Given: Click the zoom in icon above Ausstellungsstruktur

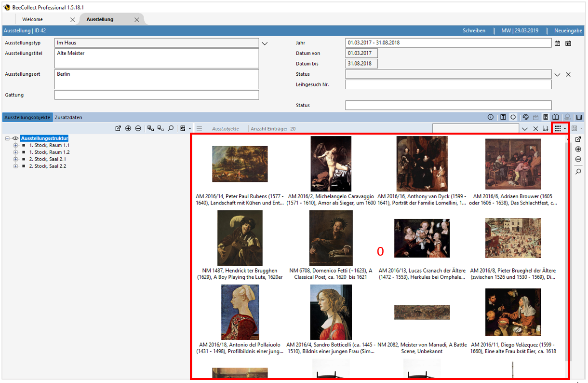Looking at the screenshot, I should (128, 128).
